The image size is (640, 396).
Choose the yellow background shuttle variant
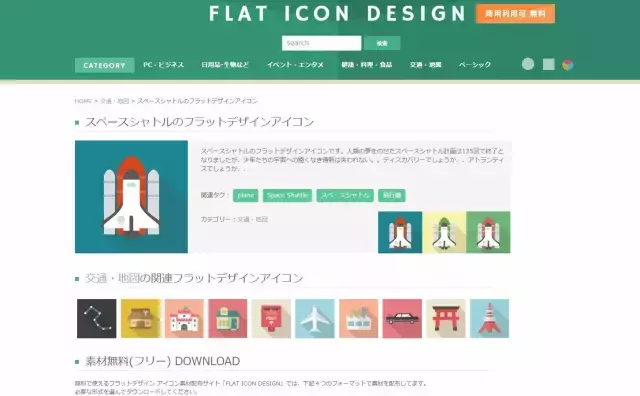pyautogui.click(x=444, y=232)
